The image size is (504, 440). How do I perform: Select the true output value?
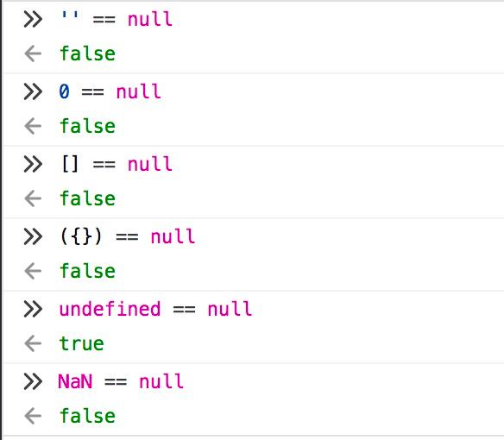tap(82, 343)
